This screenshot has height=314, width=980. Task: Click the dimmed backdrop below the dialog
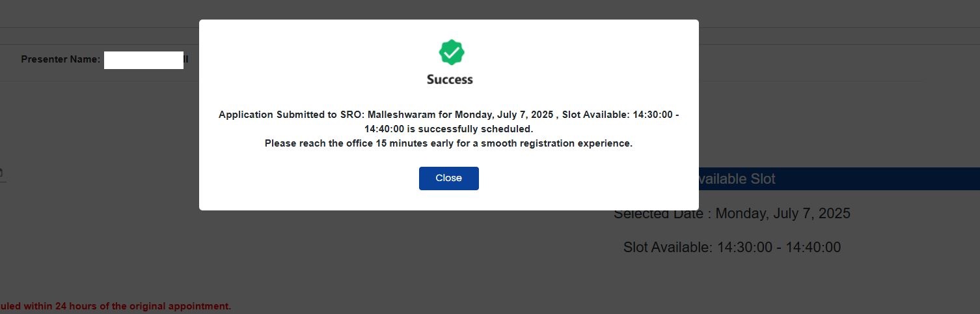click(390, 267)
